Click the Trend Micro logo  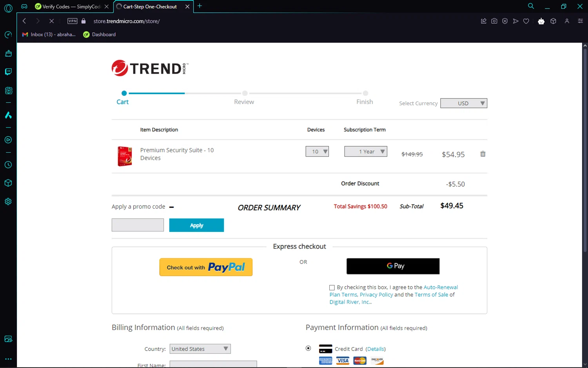pos(150,68)
